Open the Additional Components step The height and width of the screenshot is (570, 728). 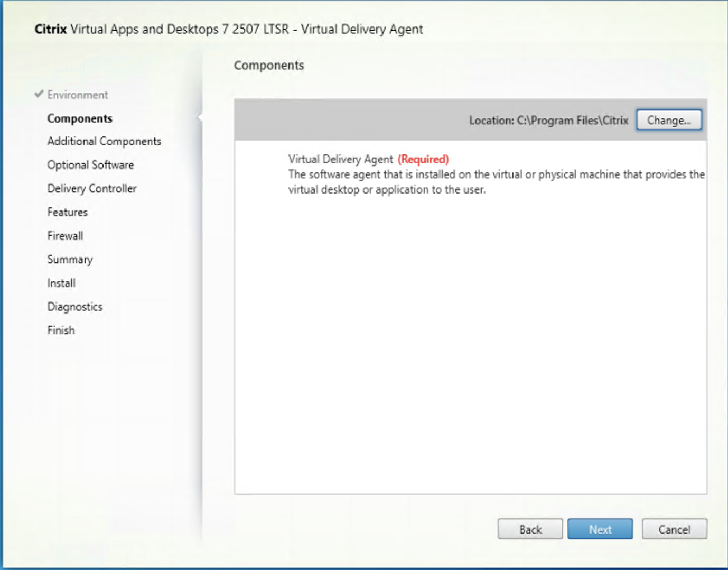104,141
